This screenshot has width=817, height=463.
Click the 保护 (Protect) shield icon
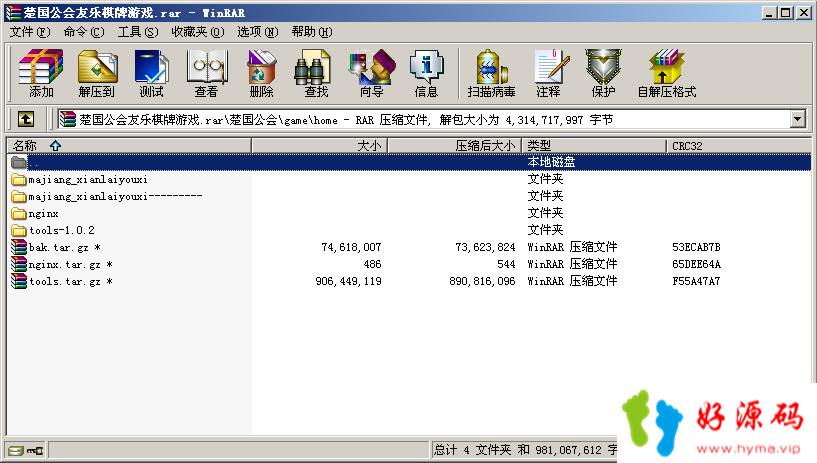[x=603, y=73]
